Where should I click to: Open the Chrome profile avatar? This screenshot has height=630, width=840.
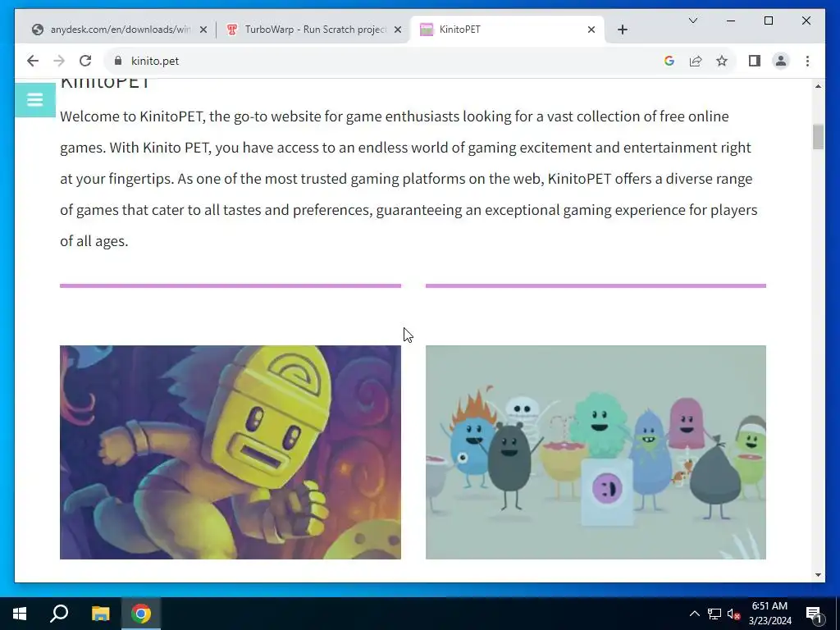tap(781, 61)
